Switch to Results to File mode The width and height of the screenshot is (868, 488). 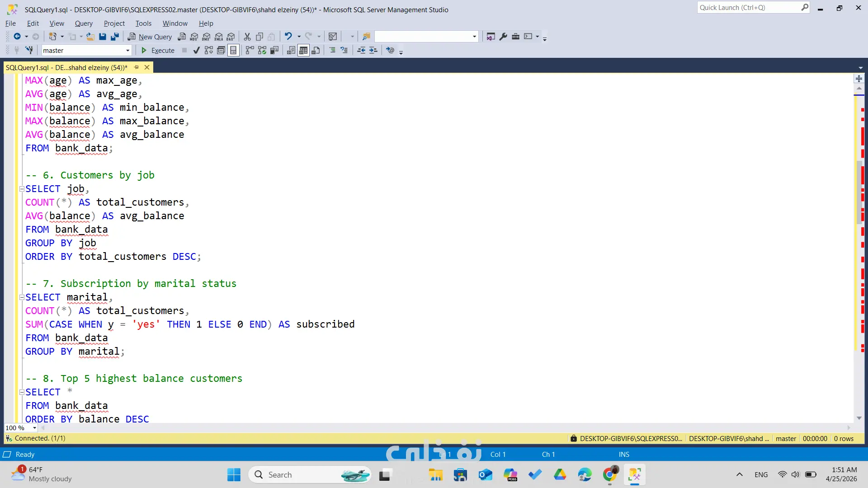click(316, 50)
